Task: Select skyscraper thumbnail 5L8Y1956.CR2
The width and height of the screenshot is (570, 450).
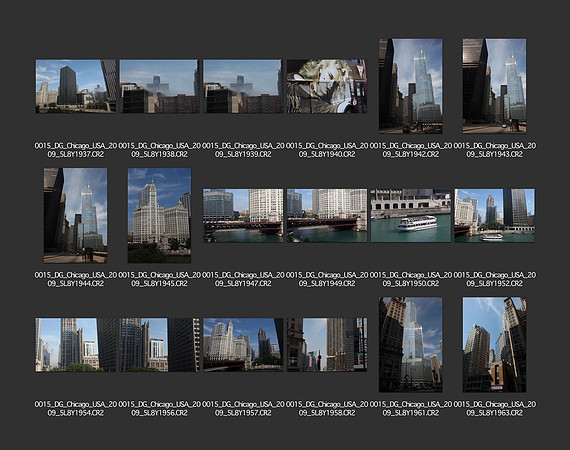Action: (x=160, y=345)
